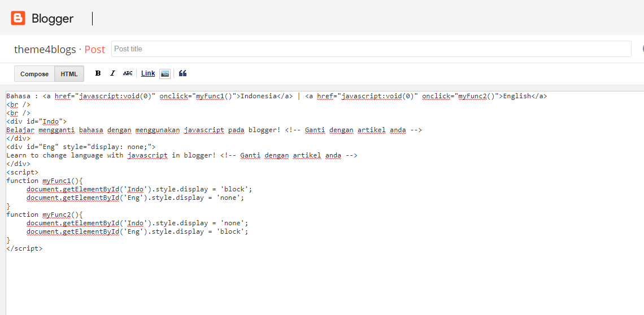This screenshot has width=644, height=315.
Task: Toggle bold formatting in the toolbar
Action: pyautogui.click(x=98, y=73)
